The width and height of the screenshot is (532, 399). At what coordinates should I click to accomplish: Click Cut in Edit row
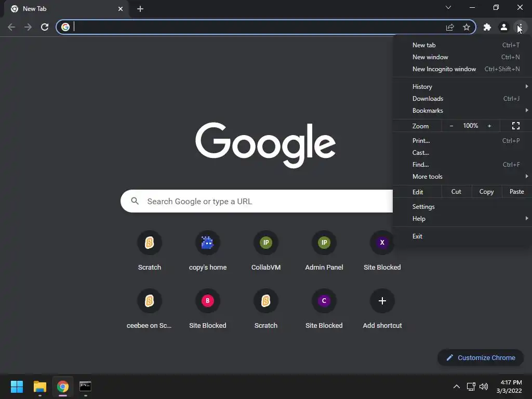[x=456, y=192]
